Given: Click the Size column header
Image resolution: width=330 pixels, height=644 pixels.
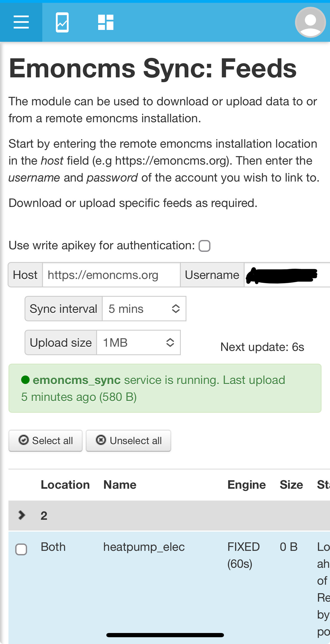Looking at the screenshot, I should (x=291, y=485).
